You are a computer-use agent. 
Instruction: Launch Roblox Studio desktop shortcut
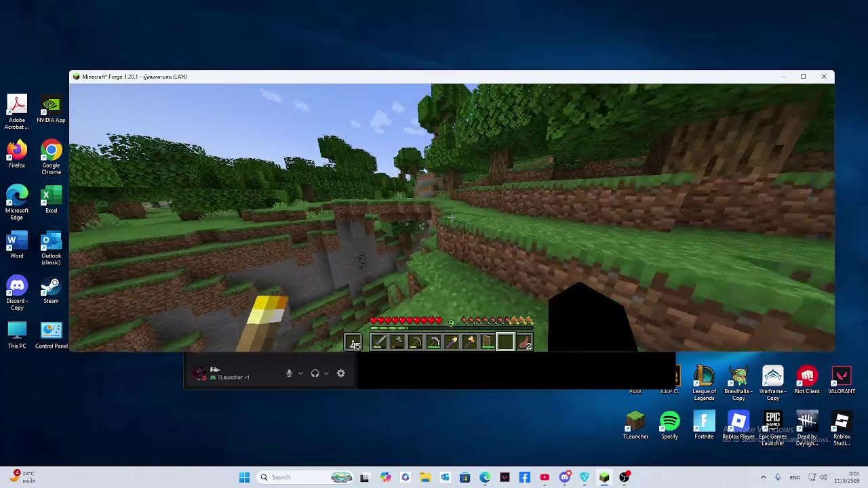pyautogui.click(x=842, y=428)
